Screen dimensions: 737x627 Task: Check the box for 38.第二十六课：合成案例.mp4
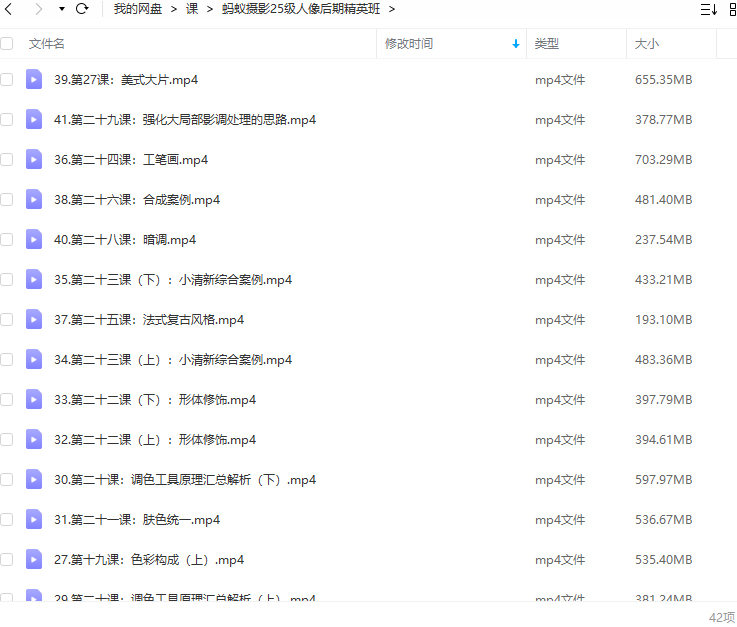point(7,199)
